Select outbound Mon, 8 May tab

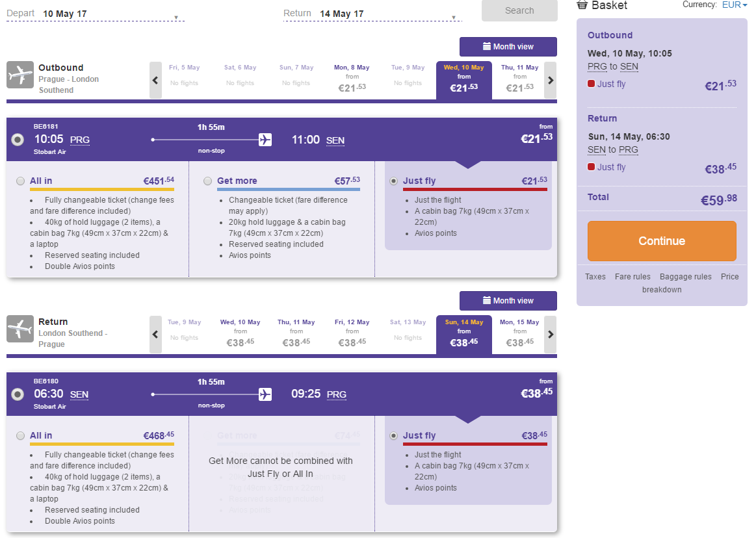[352, 80]
